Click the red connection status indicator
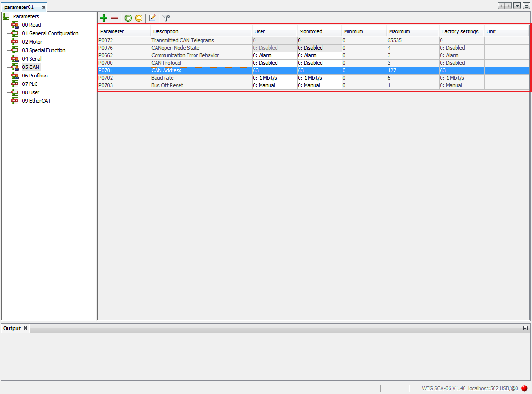 pos(524,388)
